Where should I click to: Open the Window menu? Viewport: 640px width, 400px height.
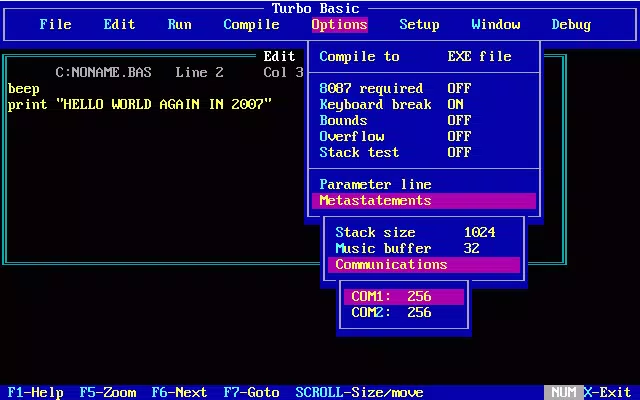[x=496, y=24]
